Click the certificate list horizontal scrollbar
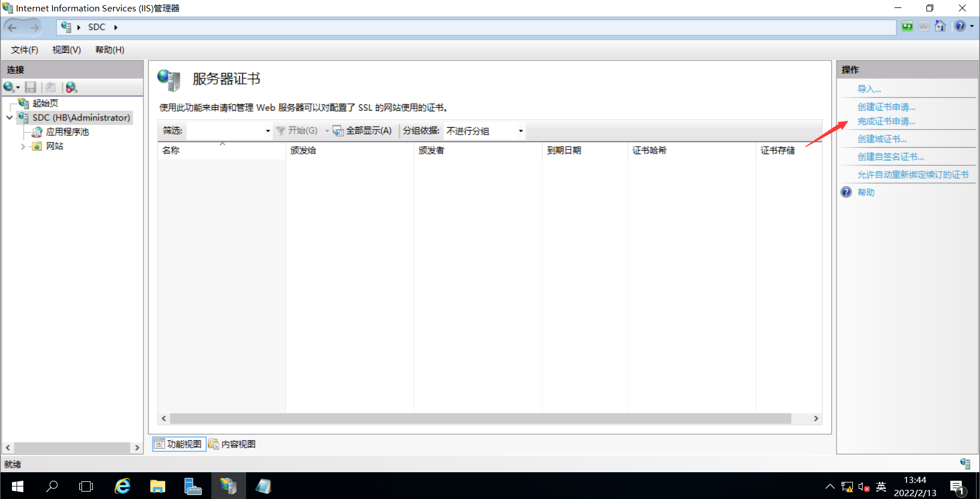The image size is (980, 499). pos(480,419)
